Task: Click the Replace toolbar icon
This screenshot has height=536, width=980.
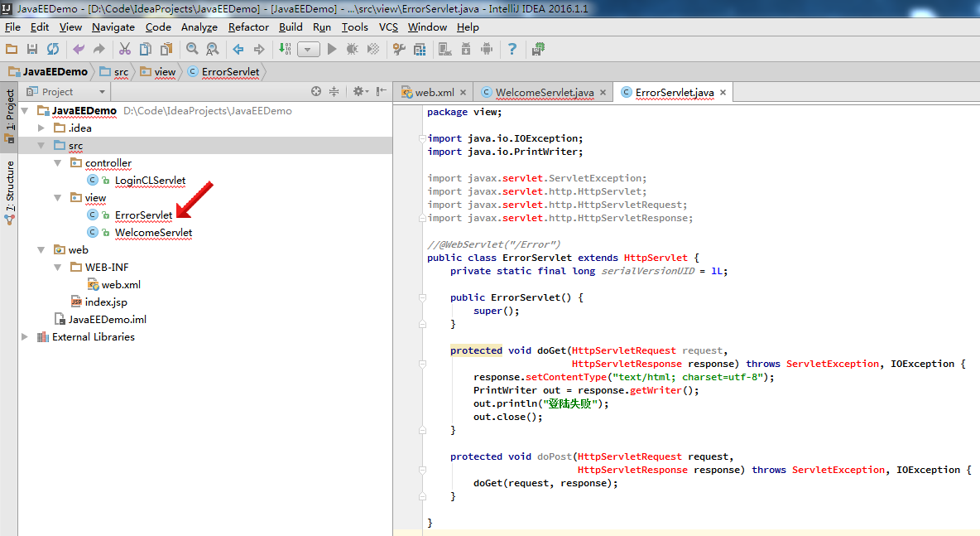Action: tap(213, 49)
